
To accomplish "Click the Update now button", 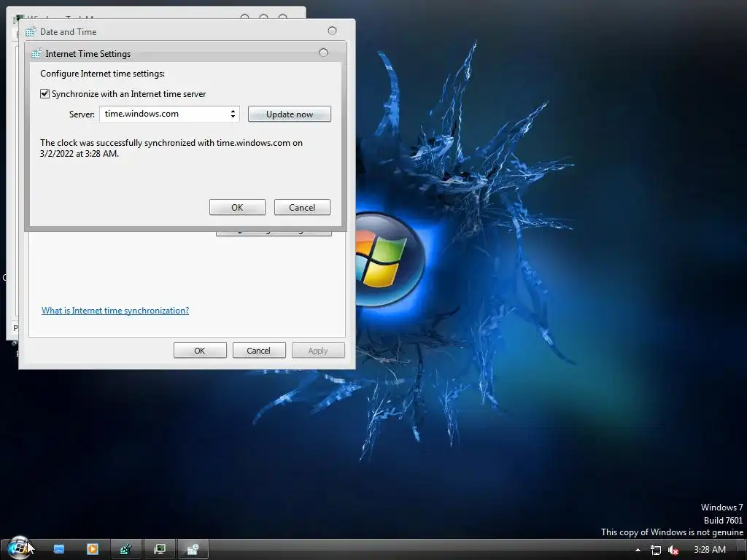I will coord(289,114).
